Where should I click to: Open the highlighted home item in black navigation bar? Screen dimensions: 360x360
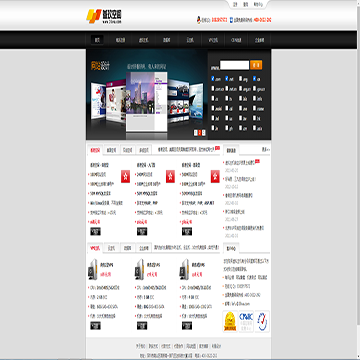[x=97, y=40]
